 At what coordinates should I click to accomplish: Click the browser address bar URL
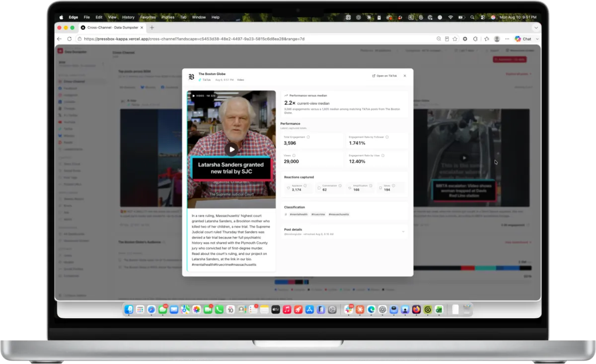point(194,39)
